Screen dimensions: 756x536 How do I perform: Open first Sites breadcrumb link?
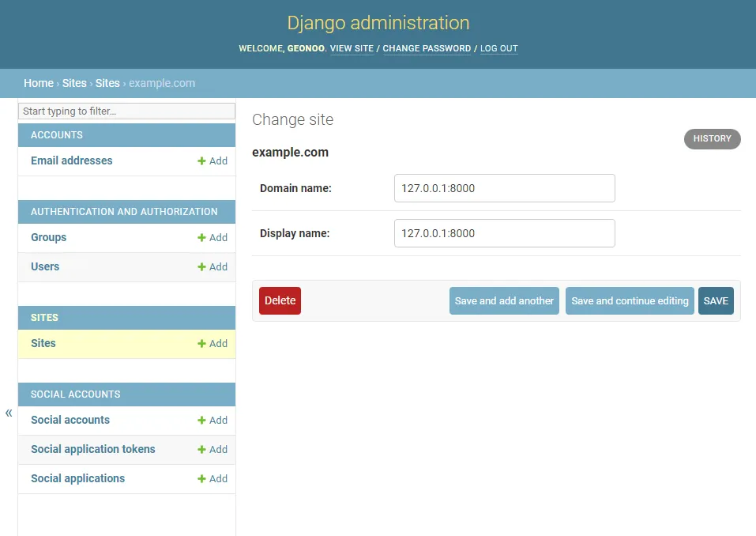pos(74,83)
